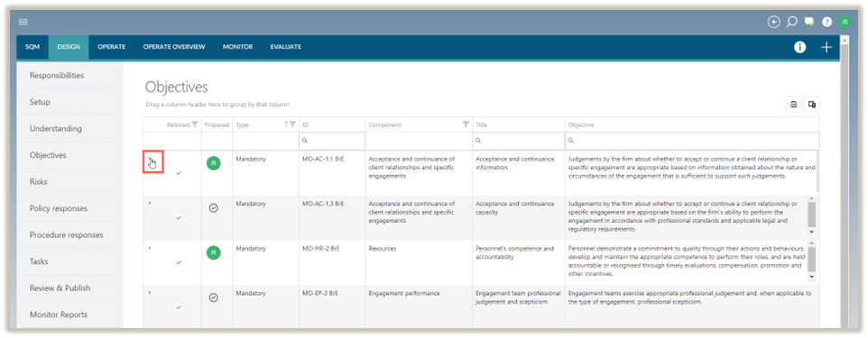Open Policy responses in the sidebar
Image resolution: width=868 pixels, height=338 pixels.
(60, 208)
